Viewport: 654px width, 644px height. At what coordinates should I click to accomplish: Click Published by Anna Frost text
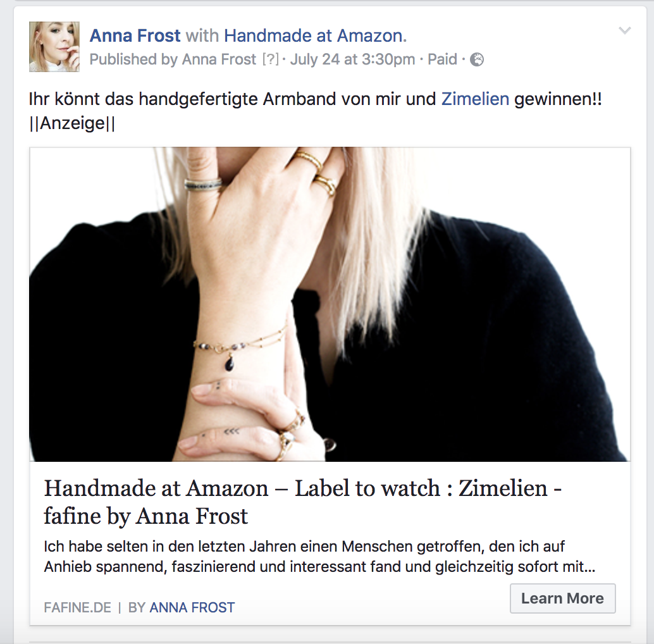click(x=173, y=59)
